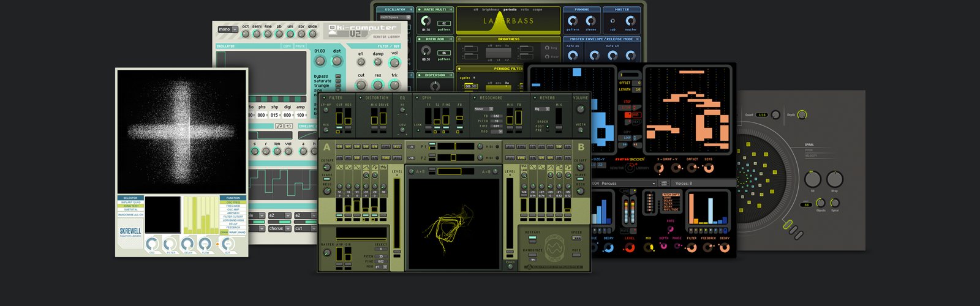Click the Panning pattern knob in Lazerbass
Viewport: 980px width, 306px height.
click(573, 21)
